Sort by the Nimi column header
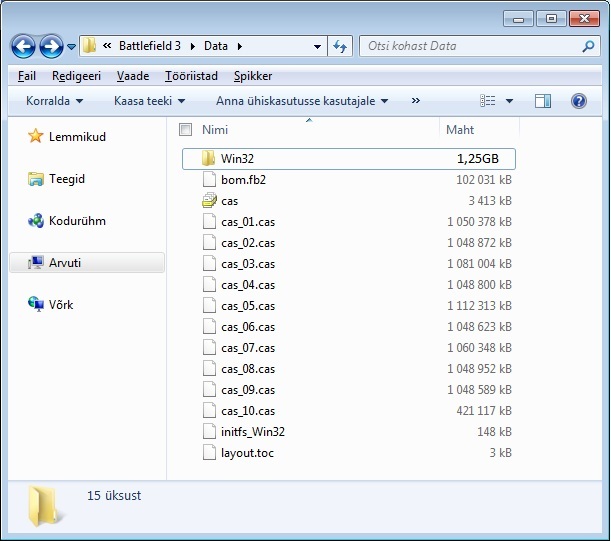Image resolution: width=611 pixels, height=541 pixels. [x=215, y=130]
